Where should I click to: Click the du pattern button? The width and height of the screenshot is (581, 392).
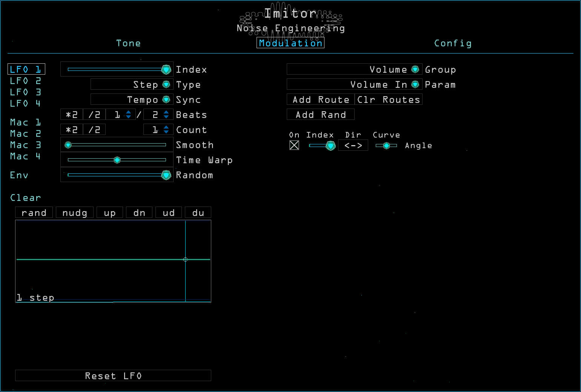(x=198, y=212)
